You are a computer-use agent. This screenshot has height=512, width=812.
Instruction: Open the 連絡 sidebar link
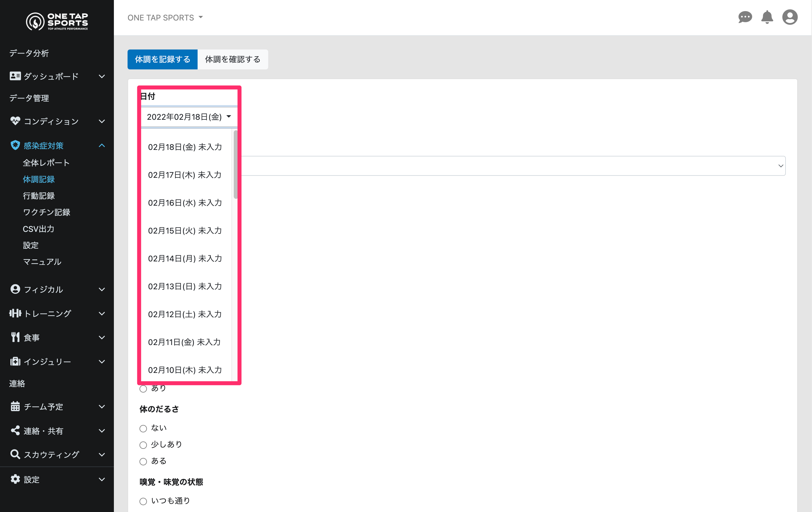(x=17, y=384)
